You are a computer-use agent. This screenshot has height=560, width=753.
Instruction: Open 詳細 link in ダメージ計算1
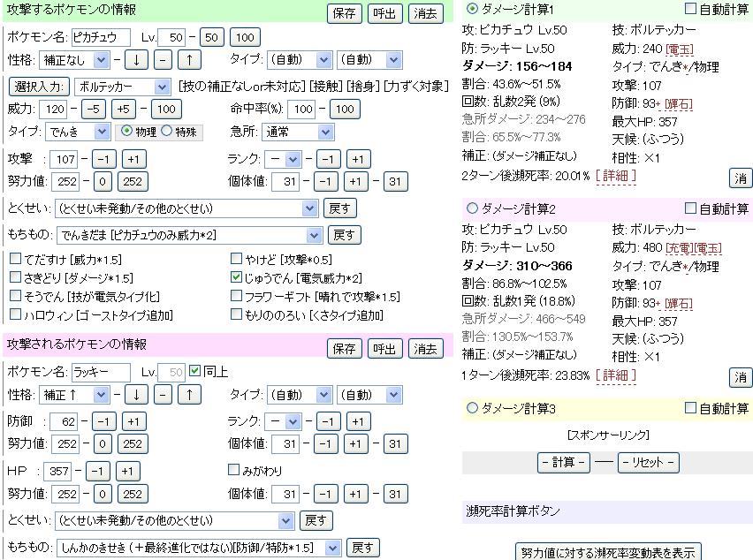coord(616,176)
